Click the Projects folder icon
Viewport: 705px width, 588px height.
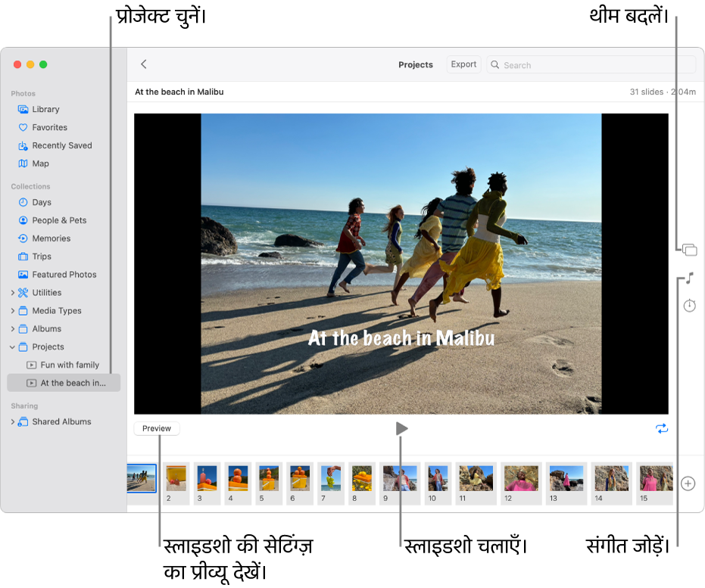pos(23,347)
